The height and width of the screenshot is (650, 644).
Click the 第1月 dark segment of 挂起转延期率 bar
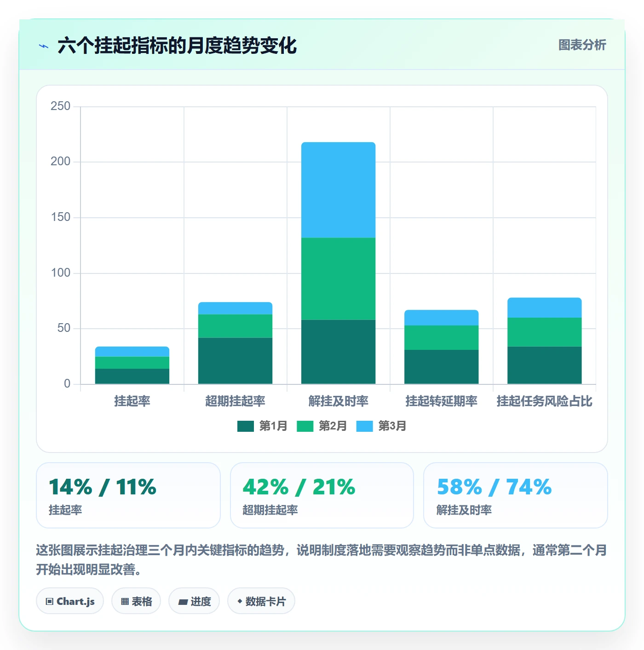pos(442,367)
